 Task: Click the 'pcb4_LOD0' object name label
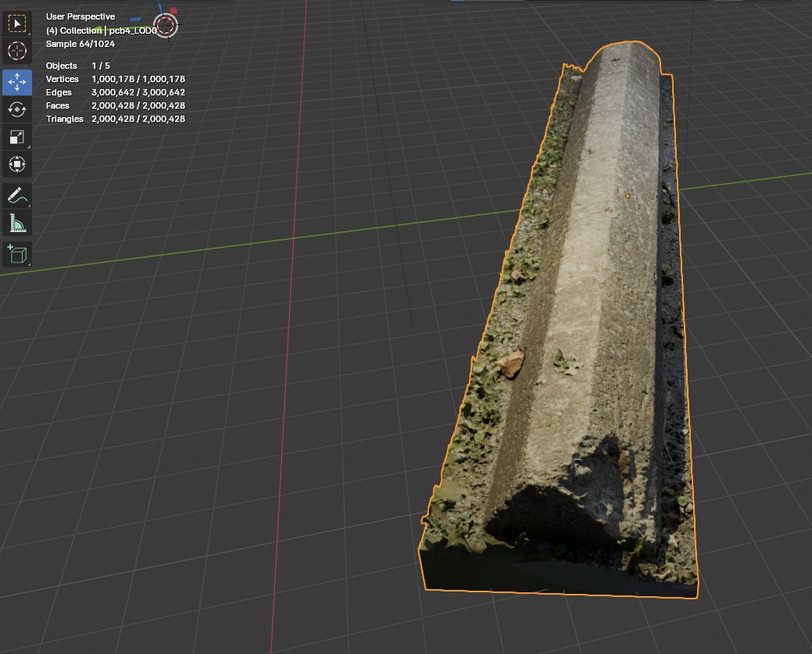(133, 30)
